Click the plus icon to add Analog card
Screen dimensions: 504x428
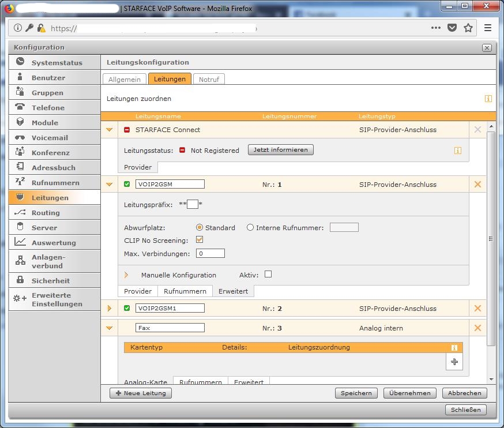(x=454, y=362)
